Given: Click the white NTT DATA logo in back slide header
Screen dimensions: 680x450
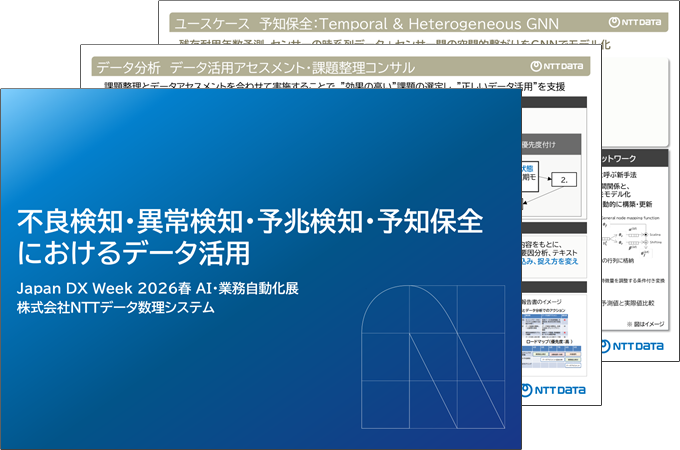Looking at the screenshot, I should [635, 22].
